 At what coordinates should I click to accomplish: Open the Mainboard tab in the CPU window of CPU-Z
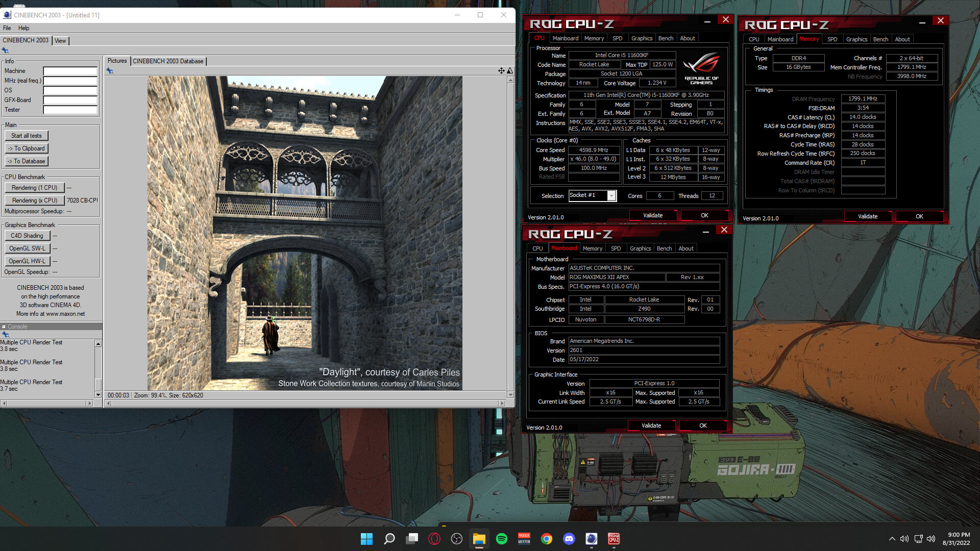[566, 38]
